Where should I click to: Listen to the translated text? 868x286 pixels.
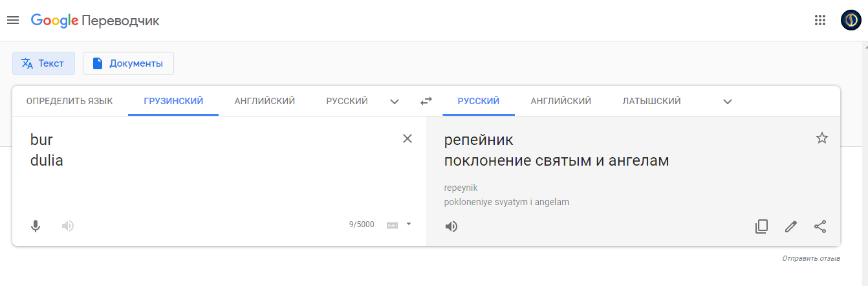[x=451, y=226]
